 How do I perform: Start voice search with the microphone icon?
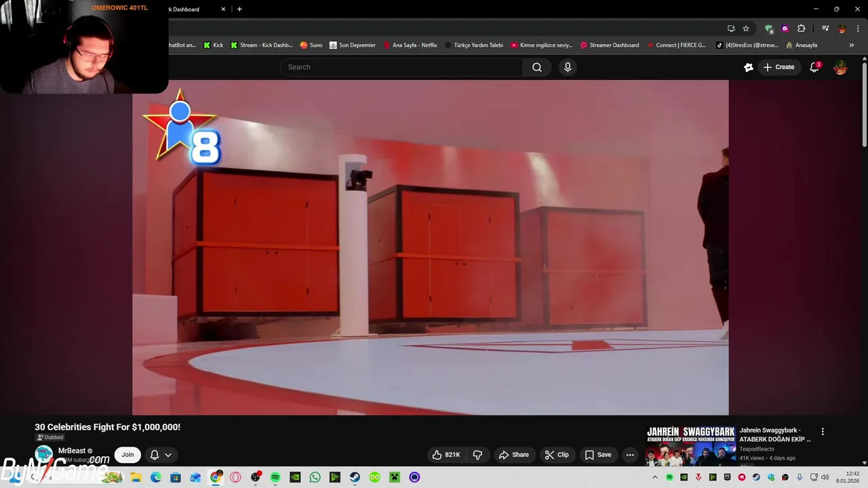coord(568,67)
